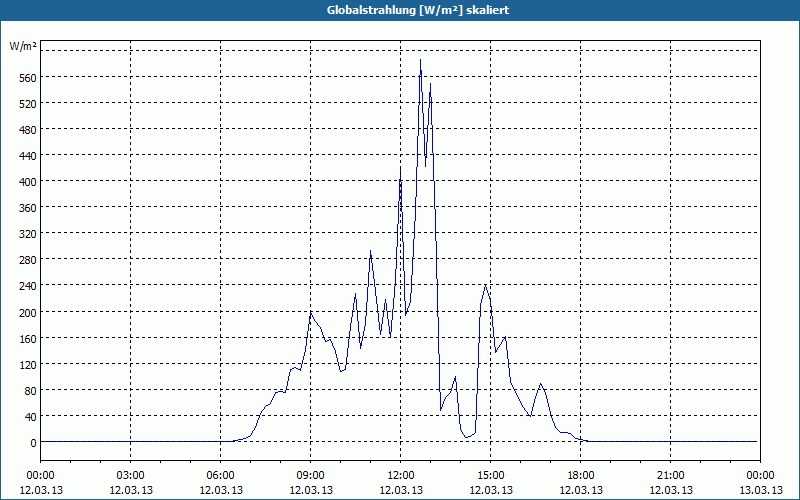The width and height of the screenshot is (800, 500).
Task: Choose the y-axis tick label 240
Action: [x=28, y=286]
